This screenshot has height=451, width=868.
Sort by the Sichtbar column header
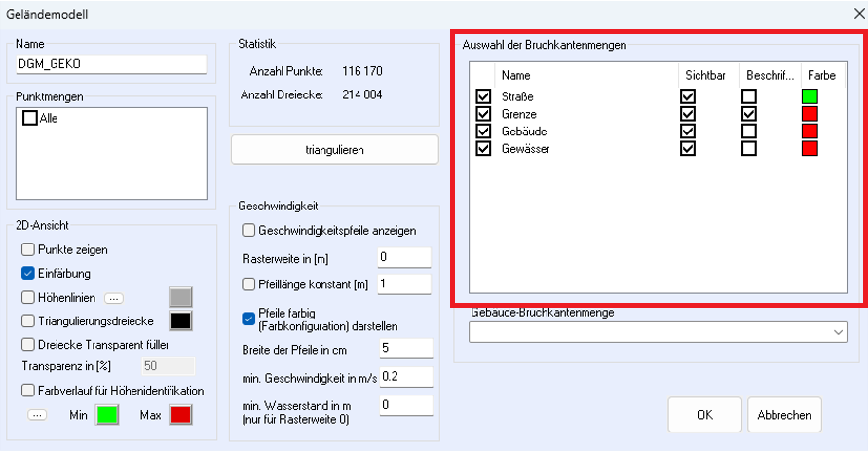coord(703,74)
